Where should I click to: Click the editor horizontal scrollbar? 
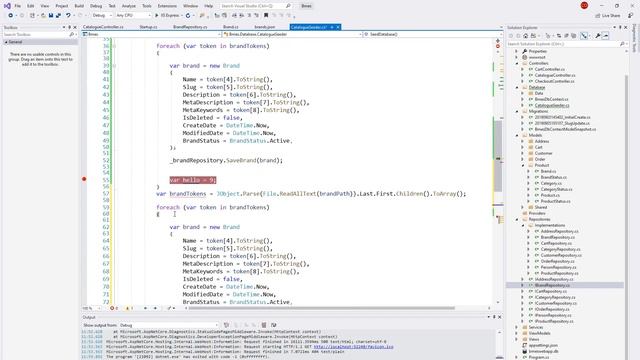click(x=322, y=308)
